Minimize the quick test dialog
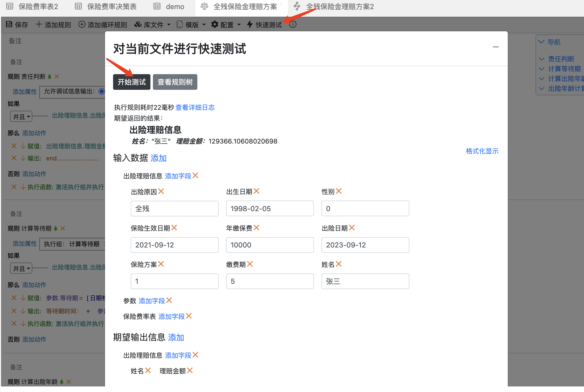 495,47
